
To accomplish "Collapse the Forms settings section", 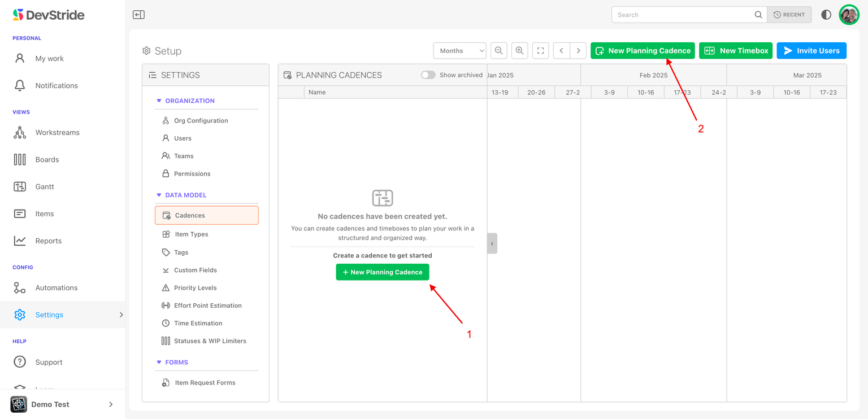I will coord(159,363).
